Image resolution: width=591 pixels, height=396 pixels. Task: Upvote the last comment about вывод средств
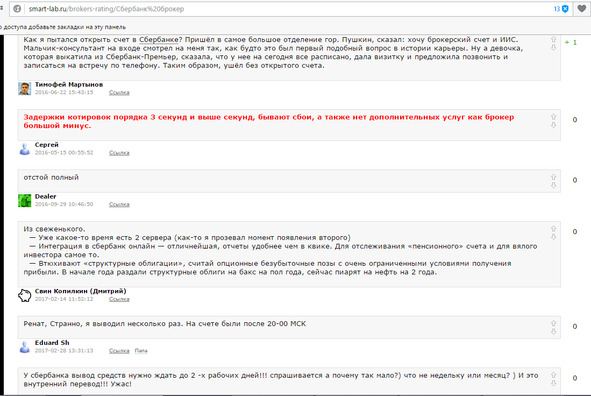coord(553,375)
